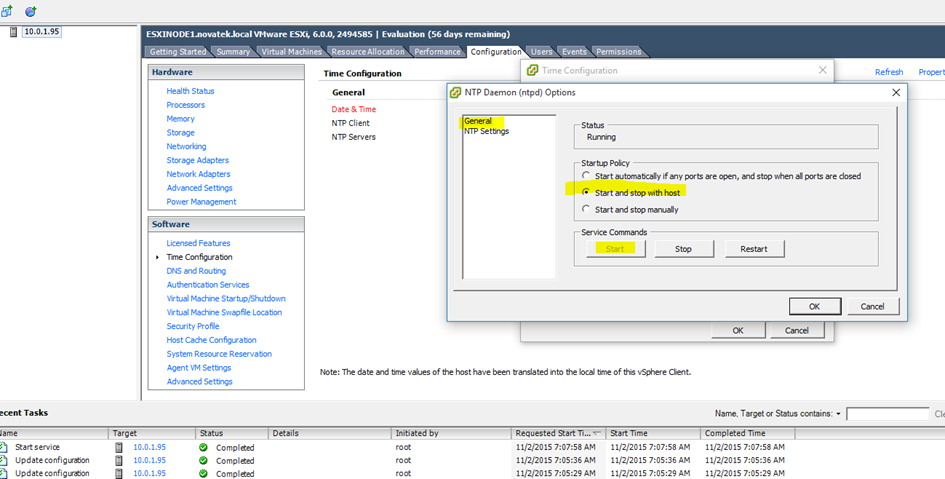This screenshot has width=945, height=479.
Task: Open Security Profile link
Action: pyautogui.click(x=193, y=327)
